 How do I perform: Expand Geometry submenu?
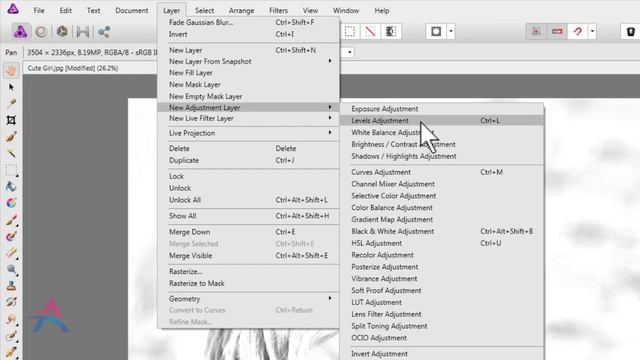(330, 298)
